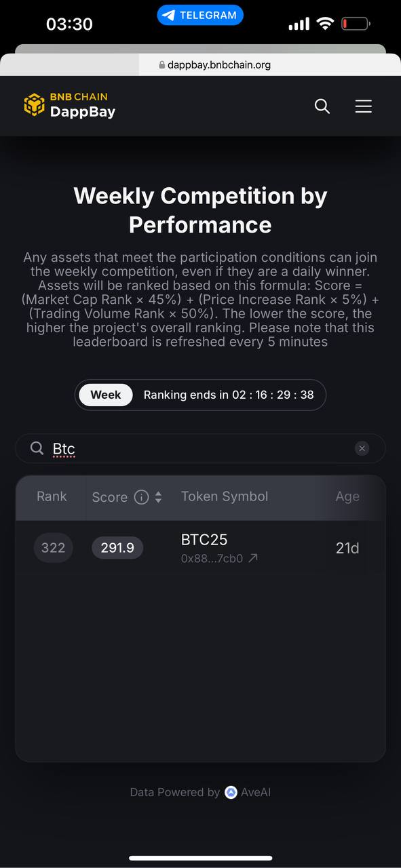Select the Week toggle pill
Image resolution: width=401 pixels, height=868 pixels.
[106, 395]
